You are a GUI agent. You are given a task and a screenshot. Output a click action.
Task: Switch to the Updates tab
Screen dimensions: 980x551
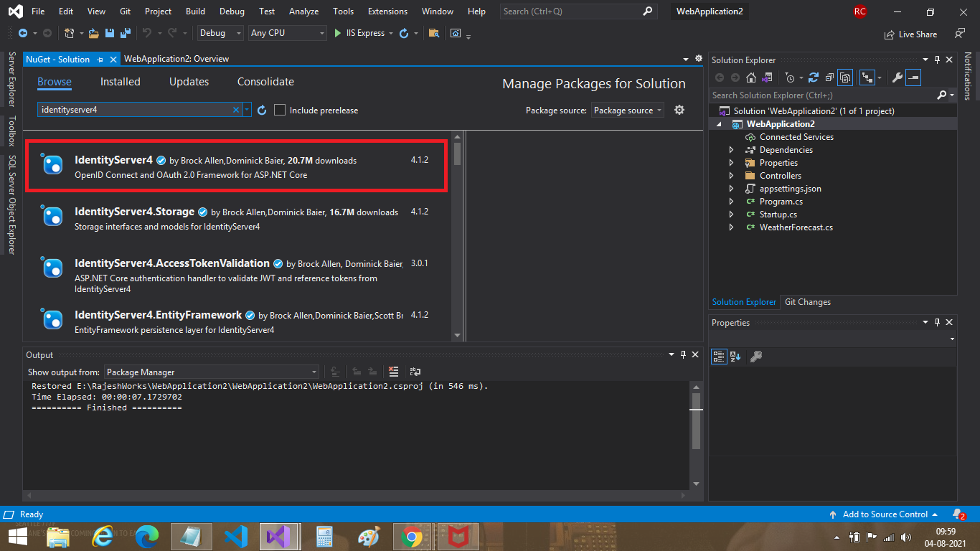189,82
